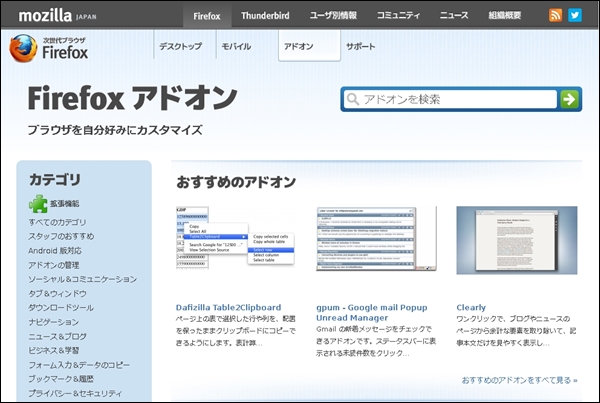Click the カテゴリ sidebar heading
This screenshot has height=403, width=600.
click(x=55, y=179)
